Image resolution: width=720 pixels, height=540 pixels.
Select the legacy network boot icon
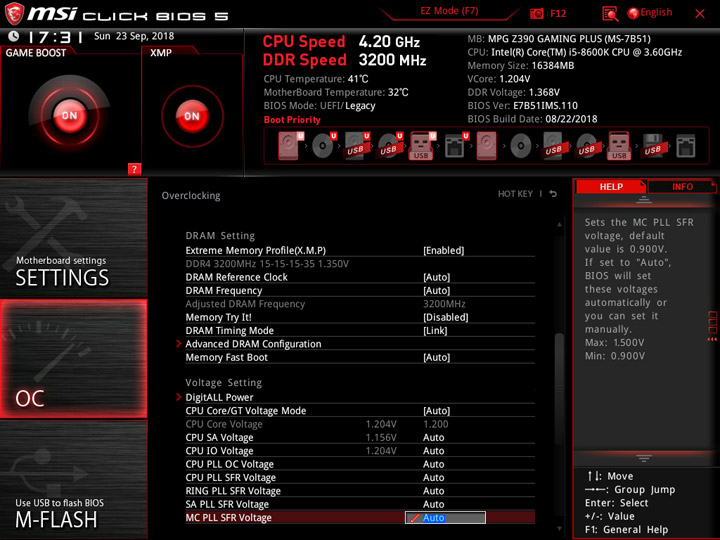[x=685, y=146]
